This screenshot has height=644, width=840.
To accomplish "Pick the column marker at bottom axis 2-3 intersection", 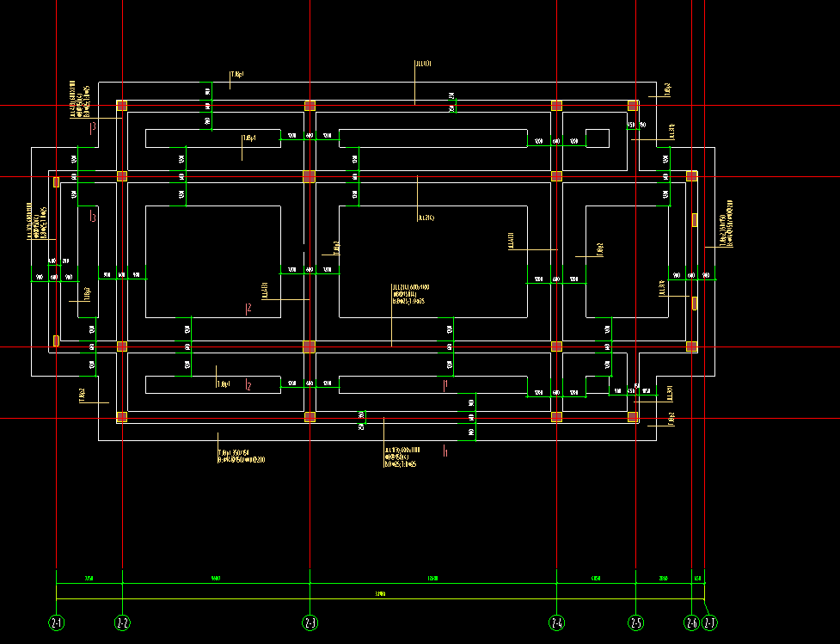I will [310, 417].
